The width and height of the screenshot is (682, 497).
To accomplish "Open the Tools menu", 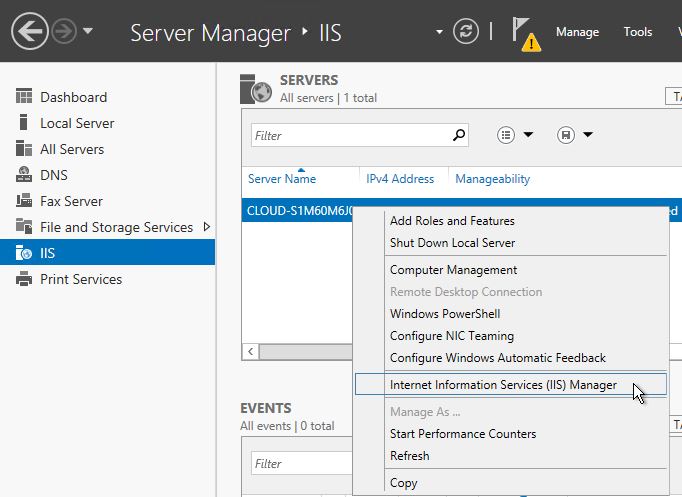I will pos(638,32).
